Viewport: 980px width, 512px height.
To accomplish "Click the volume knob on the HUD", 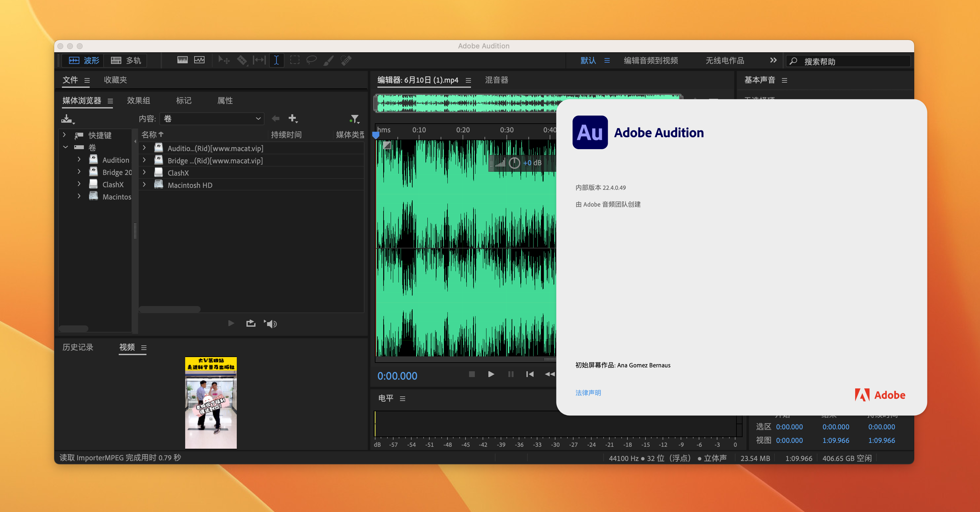I will coord(514,163).
